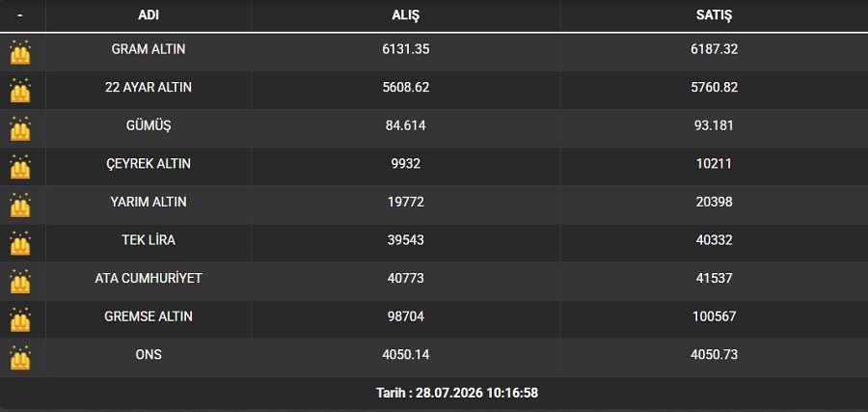Click the gold icon beside ÇEYREK ALTIN
This screenshot has width=868, height=412.
point(20,167)
